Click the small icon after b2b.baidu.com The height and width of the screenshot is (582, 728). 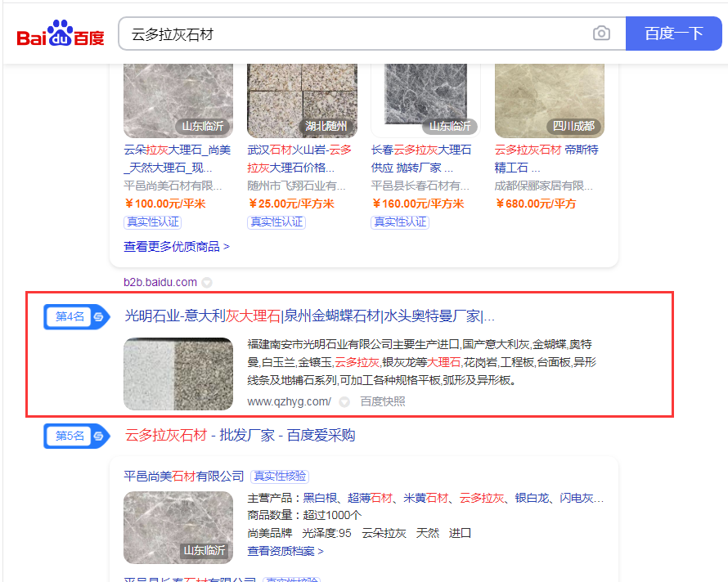point(207,283)
